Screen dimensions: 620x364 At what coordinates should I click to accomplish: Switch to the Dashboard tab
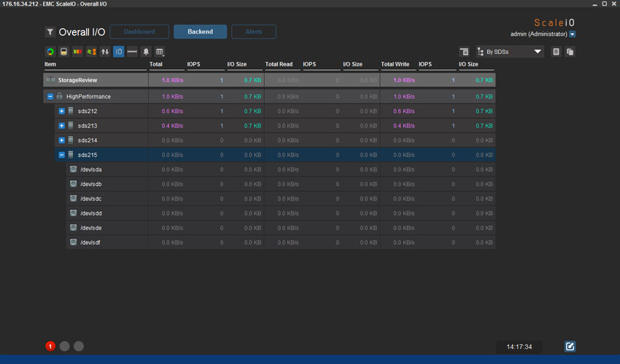pos(139,31)
